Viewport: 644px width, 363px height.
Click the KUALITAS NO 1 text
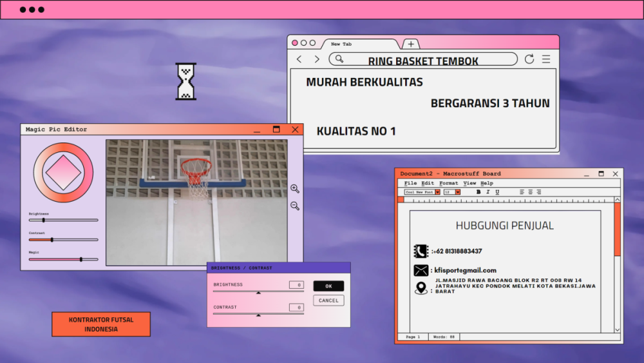coord(356,131)
